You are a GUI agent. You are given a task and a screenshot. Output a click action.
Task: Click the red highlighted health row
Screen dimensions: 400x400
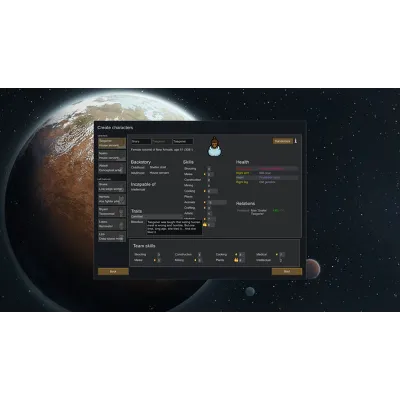267,169
